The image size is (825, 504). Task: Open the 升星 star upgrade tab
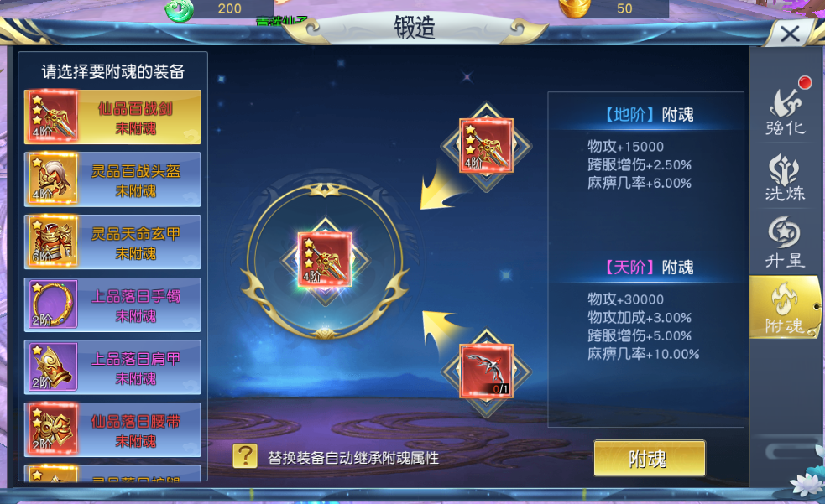click(x=785, y=242)
